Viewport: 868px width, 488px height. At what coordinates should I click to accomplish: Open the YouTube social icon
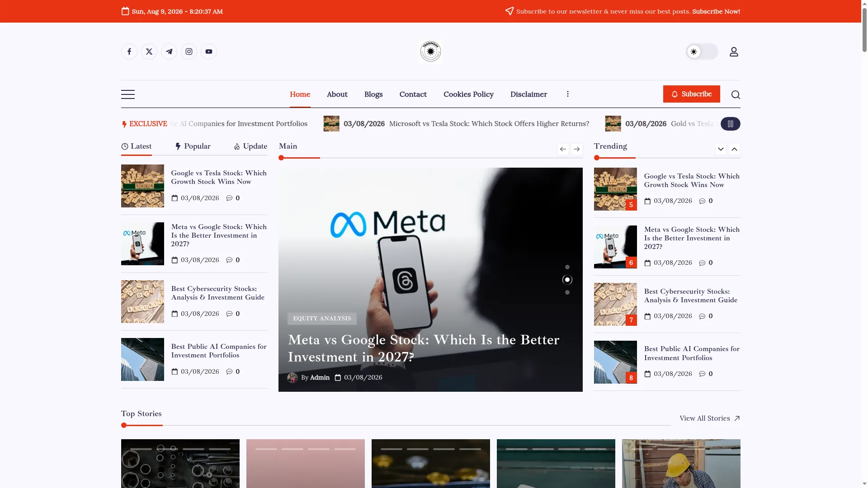coord(209,52)
